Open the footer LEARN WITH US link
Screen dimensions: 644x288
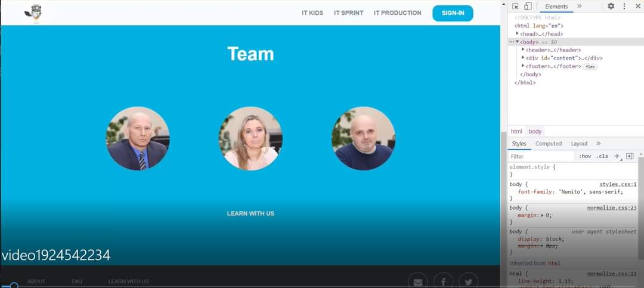(129, 281)
